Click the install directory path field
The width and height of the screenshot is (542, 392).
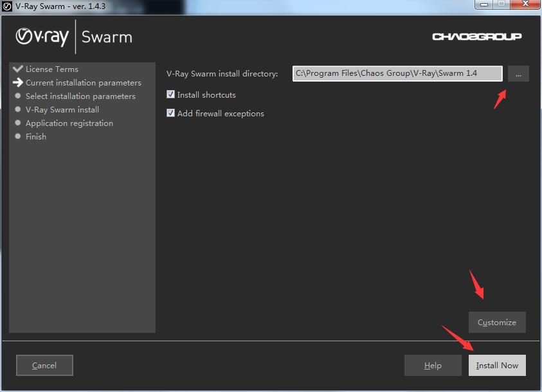pos(397,73)
